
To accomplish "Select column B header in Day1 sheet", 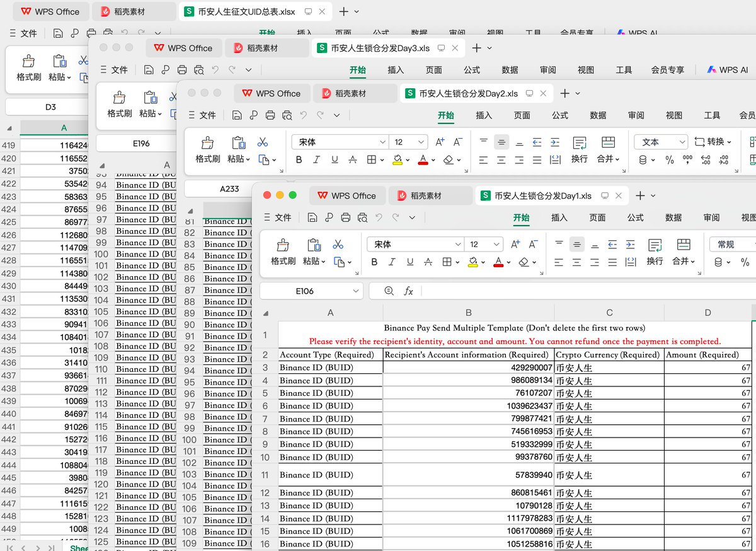I will pos(468,313).
